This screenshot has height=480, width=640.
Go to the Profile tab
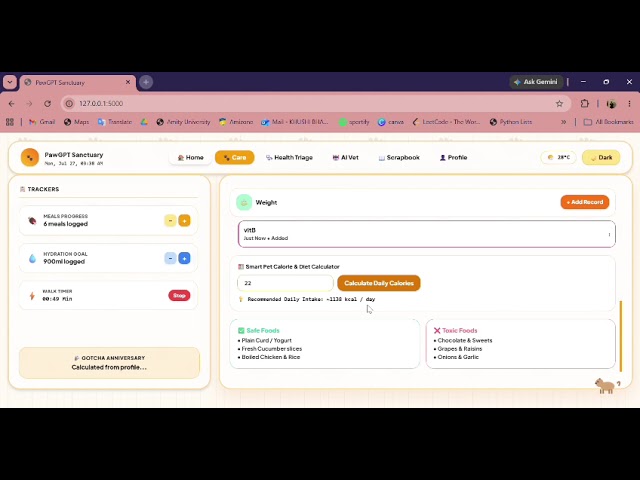click(x=453, y=158)
